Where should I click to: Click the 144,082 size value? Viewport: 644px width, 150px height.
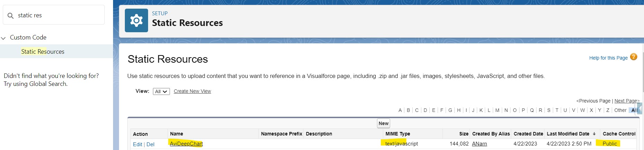[x=459, y=144]
